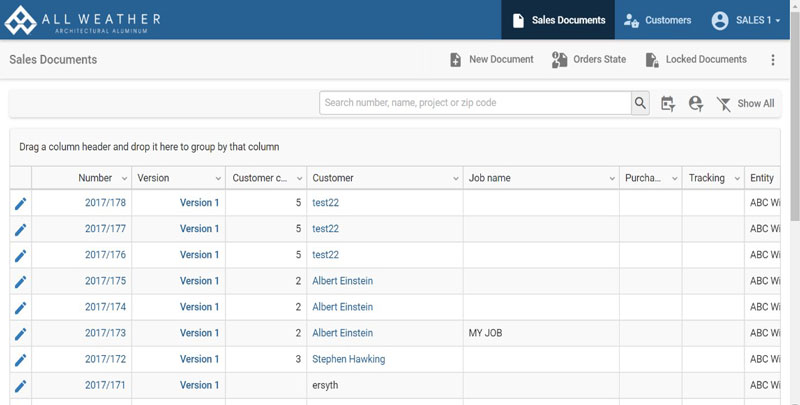Open the SALES 1 user dropdown

(746, 20)
